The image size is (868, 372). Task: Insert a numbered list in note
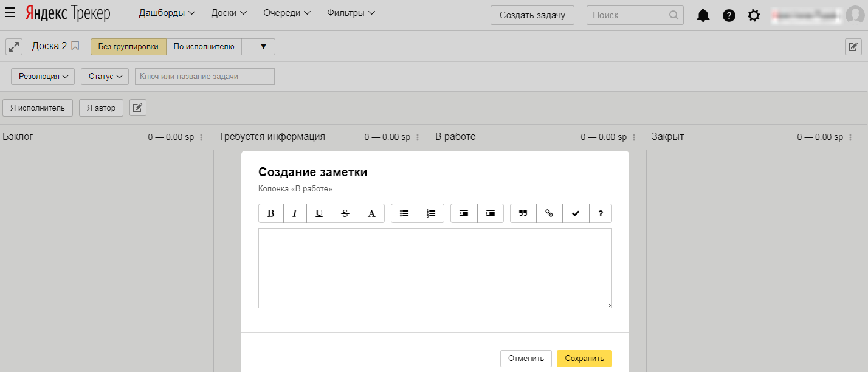tap(431, 213)
